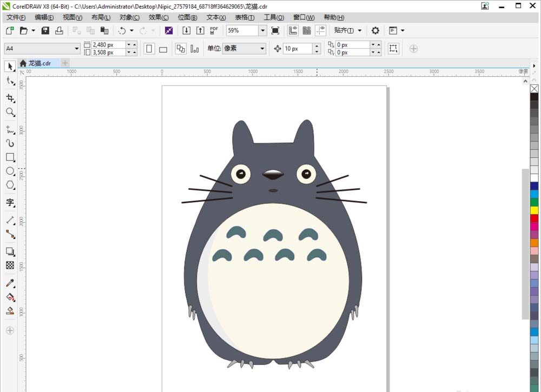
Task: Select the Shape tool
Action: click(9, 80)
